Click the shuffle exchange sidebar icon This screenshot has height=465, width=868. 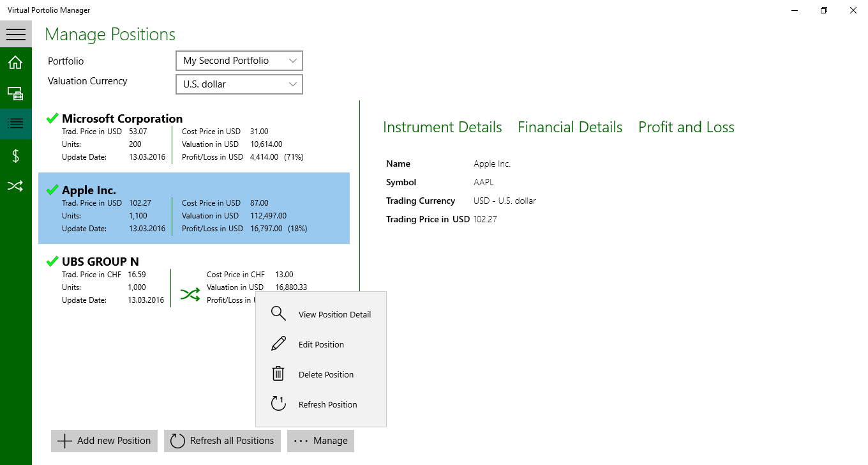[15, 186]
